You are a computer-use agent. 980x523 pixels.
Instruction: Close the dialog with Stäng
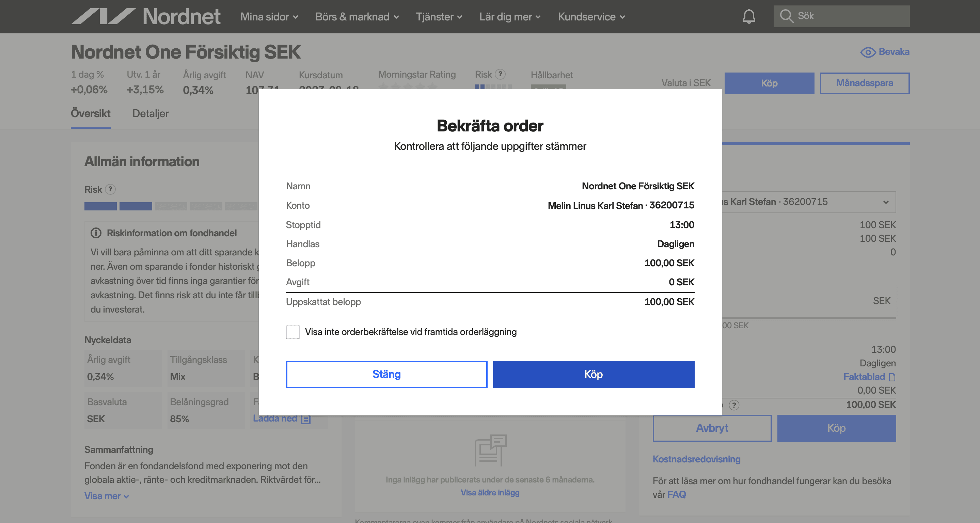pos(386,374)
